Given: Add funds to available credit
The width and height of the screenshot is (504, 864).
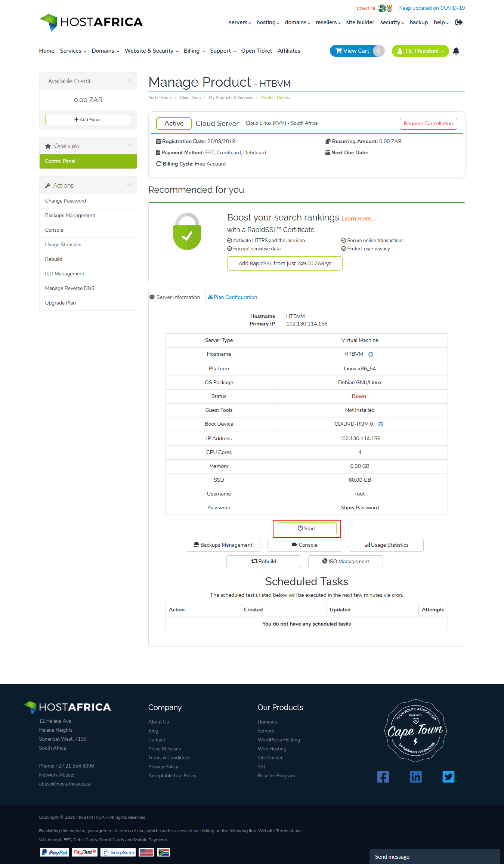Looking at the screenshot, I should (x=88, y=120).
